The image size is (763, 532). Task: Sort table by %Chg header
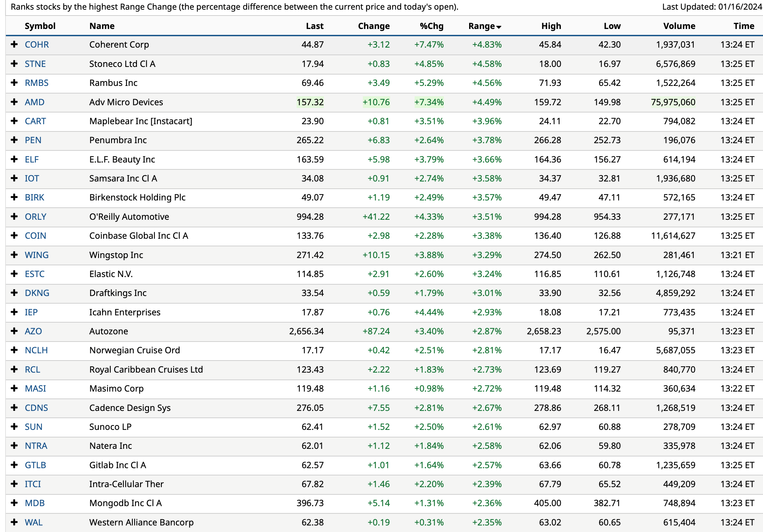click(431, 26)
